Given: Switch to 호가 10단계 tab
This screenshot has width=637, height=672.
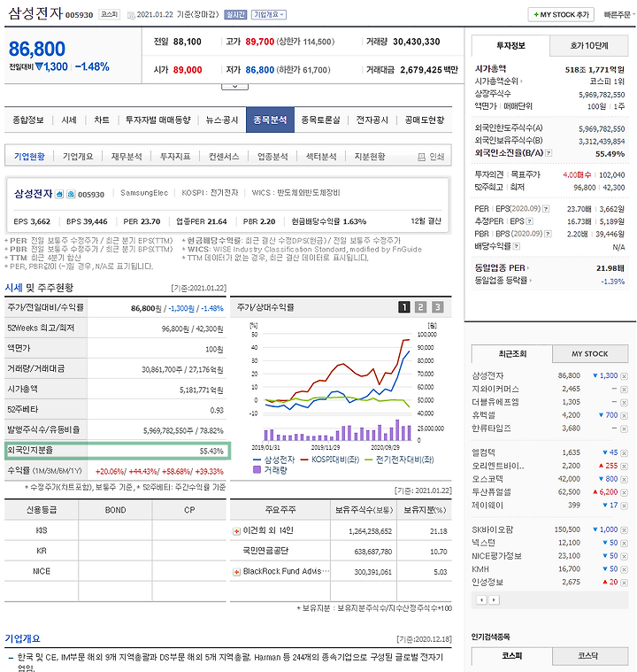Looking at the screenshot, I should pyautogui.click(x=589, y=46).
